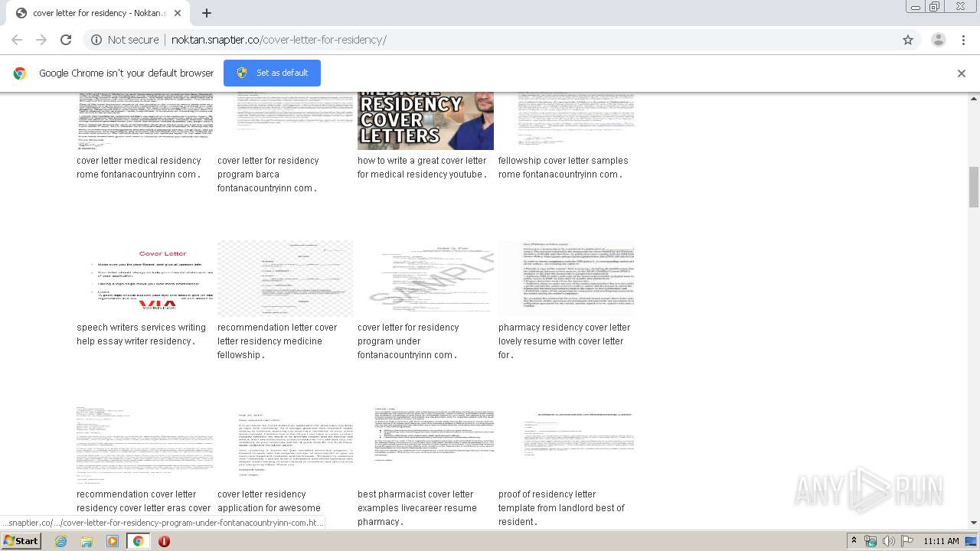
Task: Open cover letter medical residency rome link
Action: coord(139,168)
